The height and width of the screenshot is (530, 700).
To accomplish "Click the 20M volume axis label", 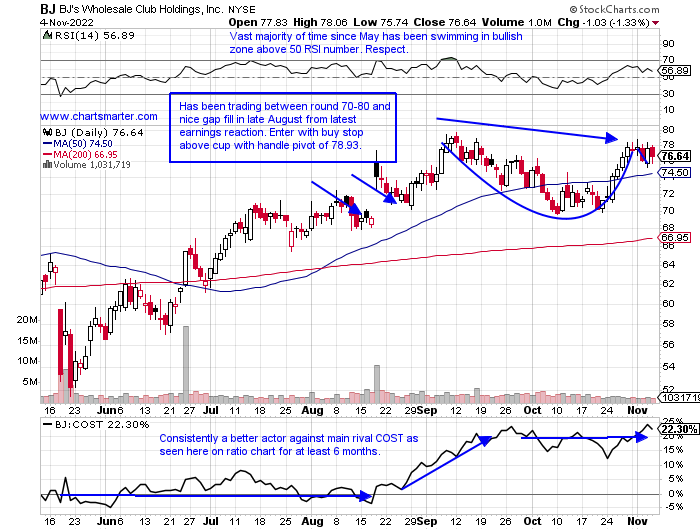I will (x=27, y=320).
